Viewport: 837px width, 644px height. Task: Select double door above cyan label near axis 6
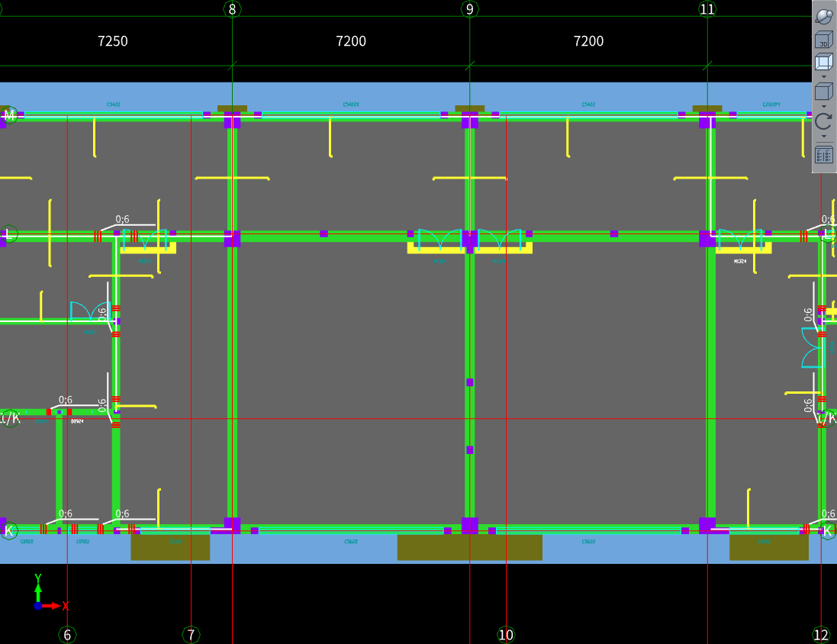pyautogui.click(x=90, y=311)
